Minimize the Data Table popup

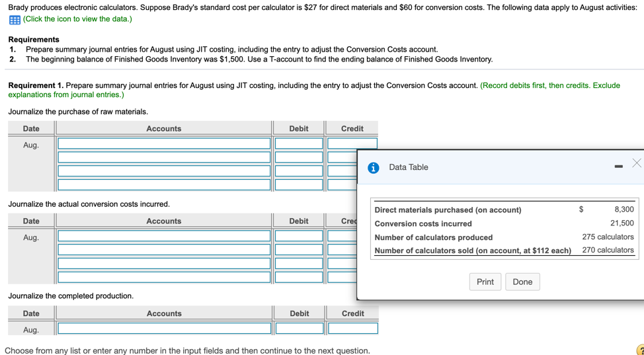(x=618, y=166)
